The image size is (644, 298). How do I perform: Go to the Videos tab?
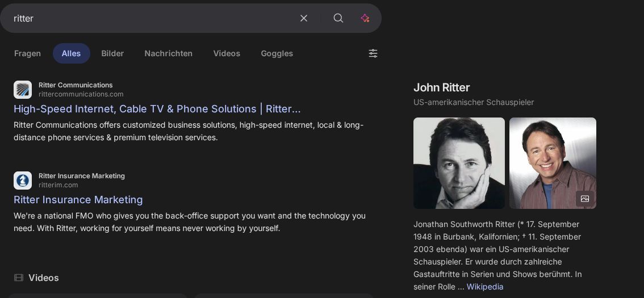pos(227,53)
